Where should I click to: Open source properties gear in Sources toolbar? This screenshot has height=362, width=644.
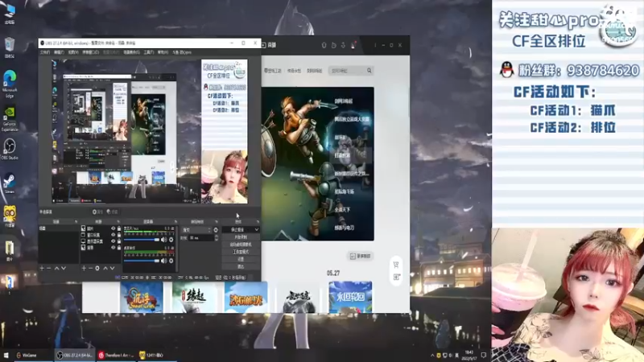97,268
